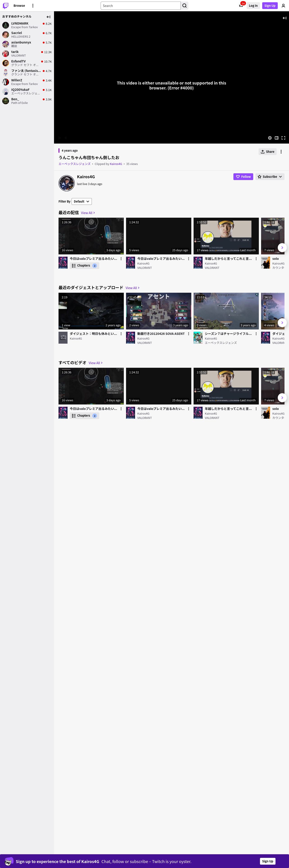Open WillerZ channel avatar in sidebar
Image resolution: width=289 pixels, height=868 pixels.
click(6, 82)
